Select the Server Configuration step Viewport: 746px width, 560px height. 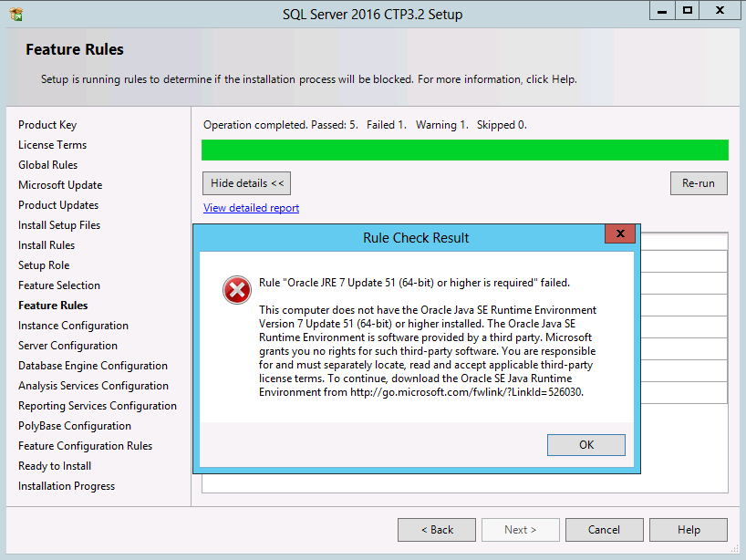(x=67, y=346)
